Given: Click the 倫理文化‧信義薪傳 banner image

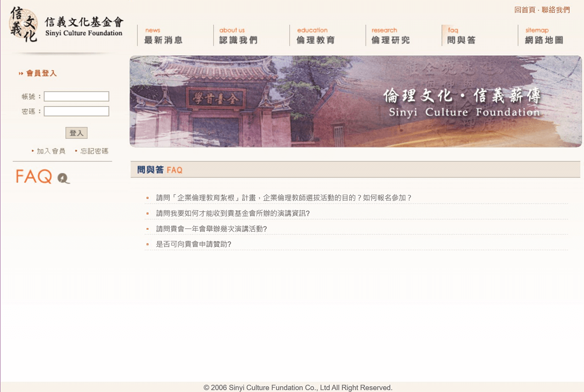Looking at the screenshot, I should click(x=355, y=101).
